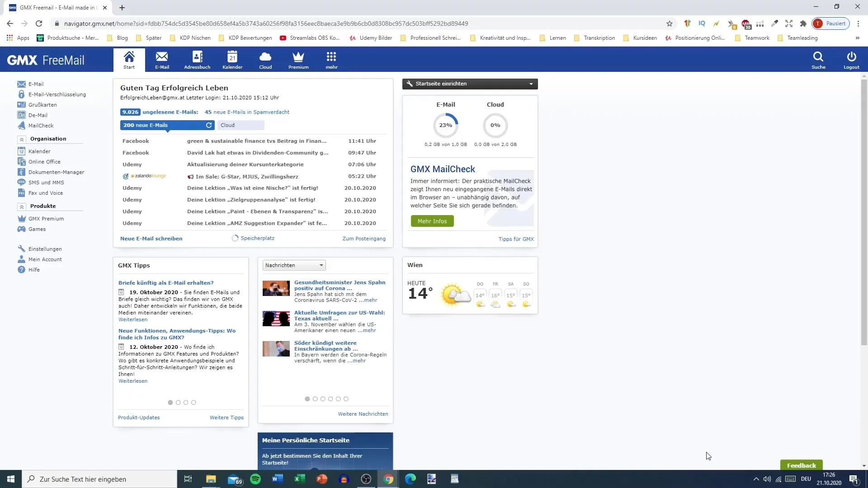Viewport: 868px width, 488px height.
Task: Open Spotify from Windows taskbar
Action: (x=256, y=479)
